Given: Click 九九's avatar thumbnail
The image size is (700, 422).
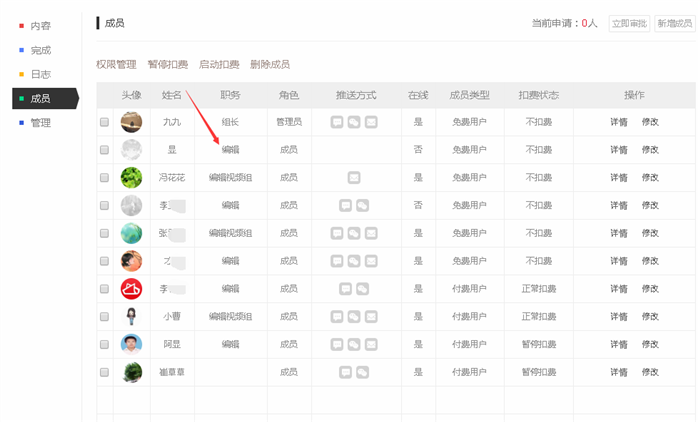Looking at the screenshot, I should [131, 122].
